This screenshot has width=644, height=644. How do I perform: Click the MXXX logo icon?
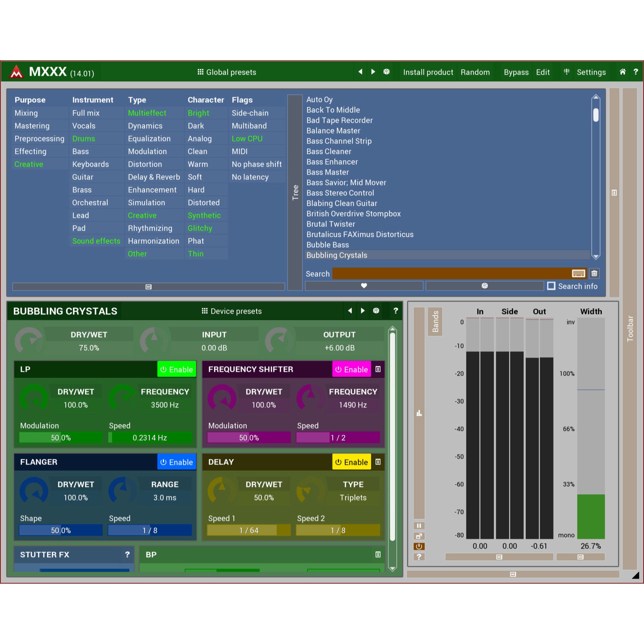(16, 72)
